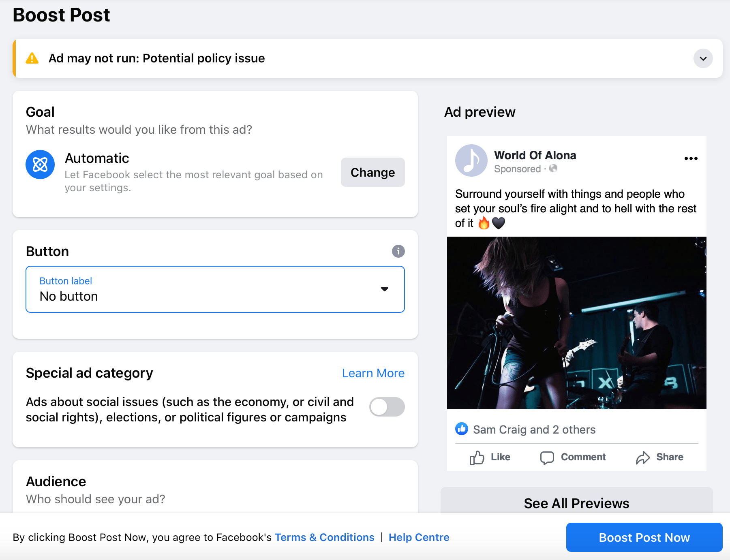The height and width of the screenshot is (560, 730).
Task: Click Boost Post Now
Action: pos(644,537)
